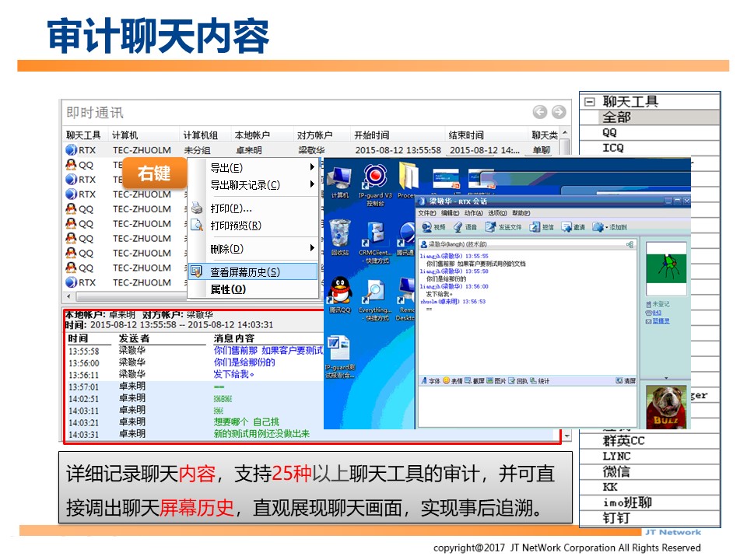747x560 pixels.
Task: Collapse the 聊天工具 tree node
Action: coord(589,101)
